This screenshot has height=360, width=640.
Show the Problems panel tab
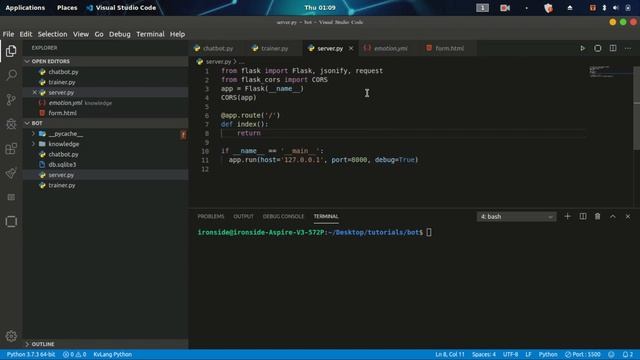(211, 216)
